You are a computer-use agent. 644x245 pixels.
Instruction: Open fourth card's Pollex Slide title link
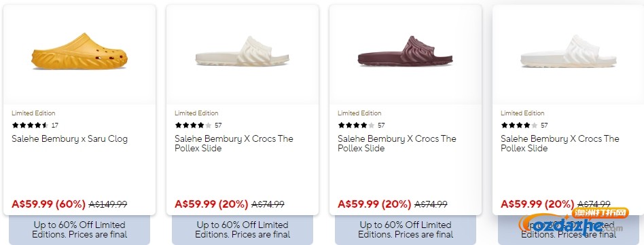click(x=560, y=143)
